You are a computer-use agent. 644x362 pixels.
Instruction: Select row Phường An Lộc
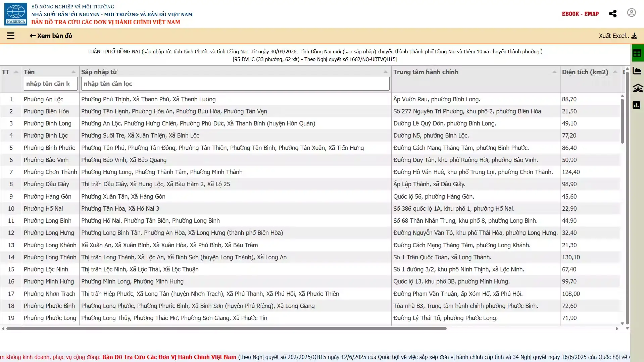click(310, 99)
